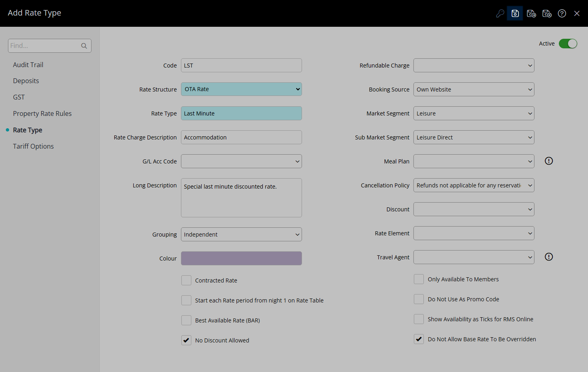Expand the Refundable Charge dropdown
Viewport: 588px width, 372px height.
click(x=474, y=65)
